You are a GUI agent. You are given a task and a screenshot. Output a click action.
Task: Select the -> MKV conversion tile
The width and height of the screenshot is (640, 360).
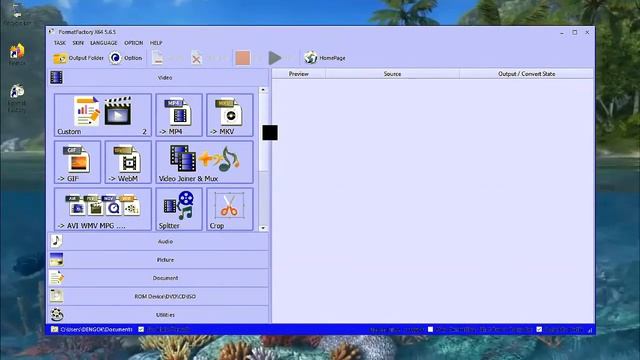[x=230, y=115]
